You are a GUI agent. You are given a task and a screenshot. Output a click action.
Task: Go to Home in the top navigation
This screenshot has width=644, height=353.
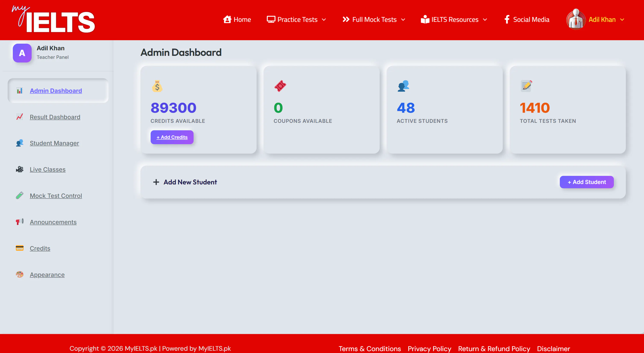[x=237, y=19]
